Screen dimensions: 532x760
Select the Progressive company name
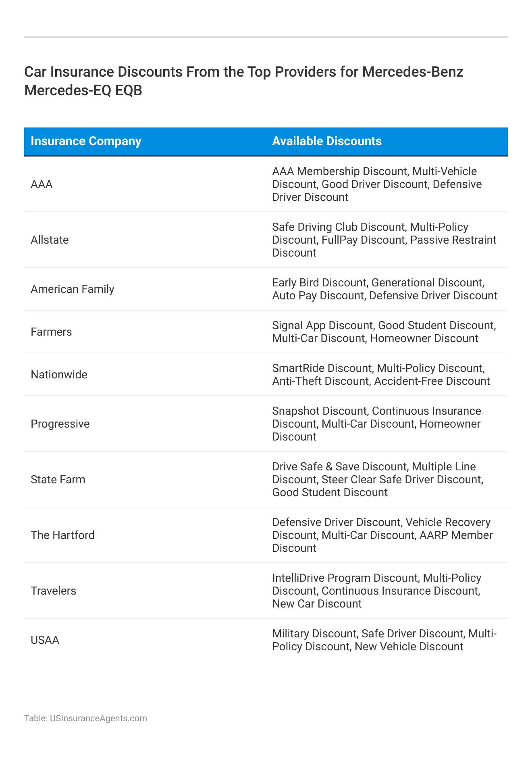pyautogui.click(x=60, y=424)
